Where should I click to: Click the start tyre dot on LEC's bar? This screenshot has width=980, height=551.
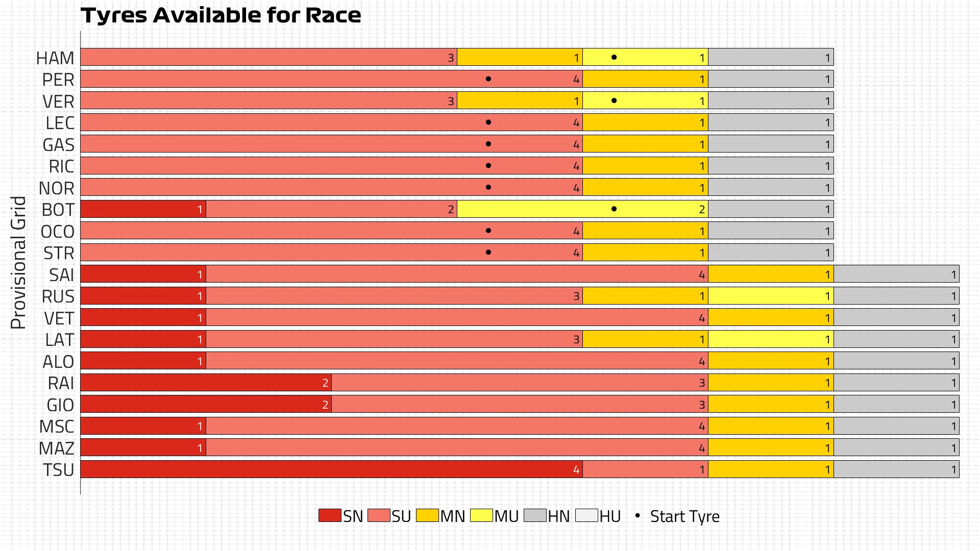click(x=488, y=122)
